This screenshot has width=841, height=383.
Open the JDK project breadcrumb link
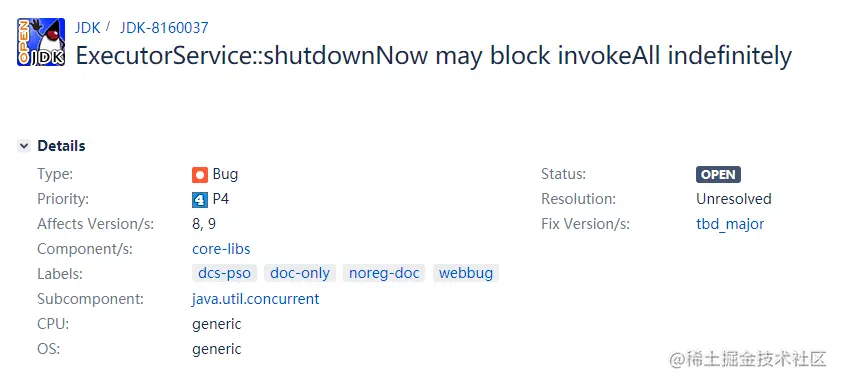(87, 27)
